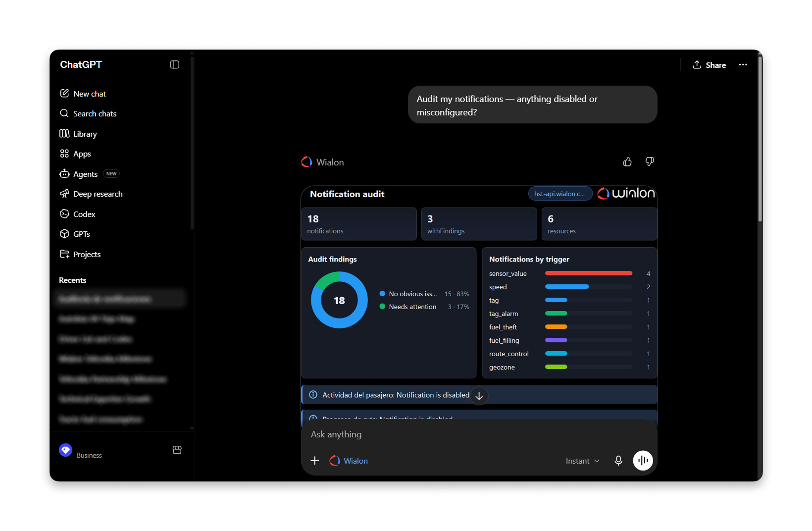Click the hst-api.wialon.c... host badge
This screenshot has height=531, width=812.
pos(560,194)
